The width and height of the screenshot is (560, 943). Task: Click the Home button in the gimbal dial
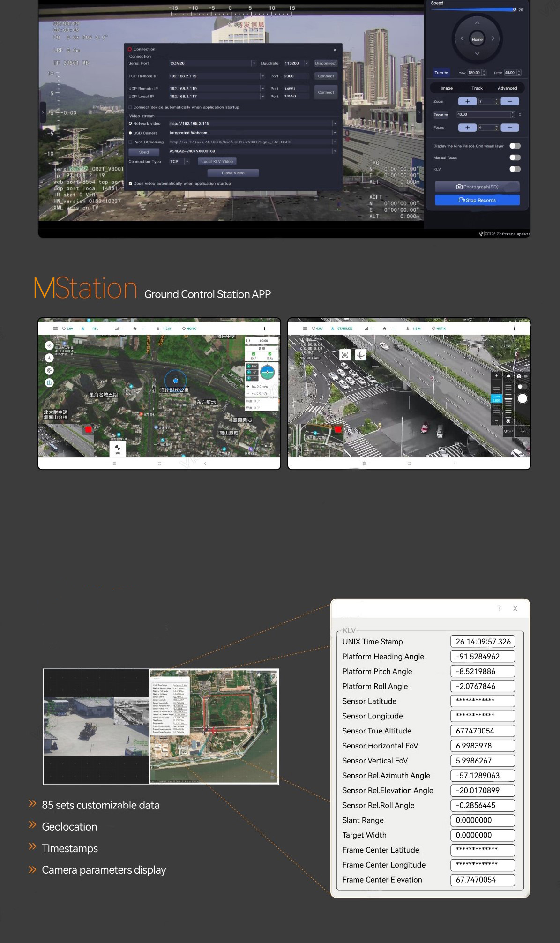(477, 39)
